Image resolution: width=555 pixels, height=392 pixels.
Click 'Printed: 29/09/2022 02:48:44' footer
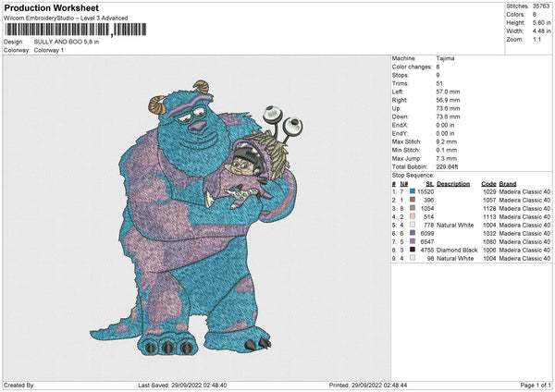(x=368, y=386)
